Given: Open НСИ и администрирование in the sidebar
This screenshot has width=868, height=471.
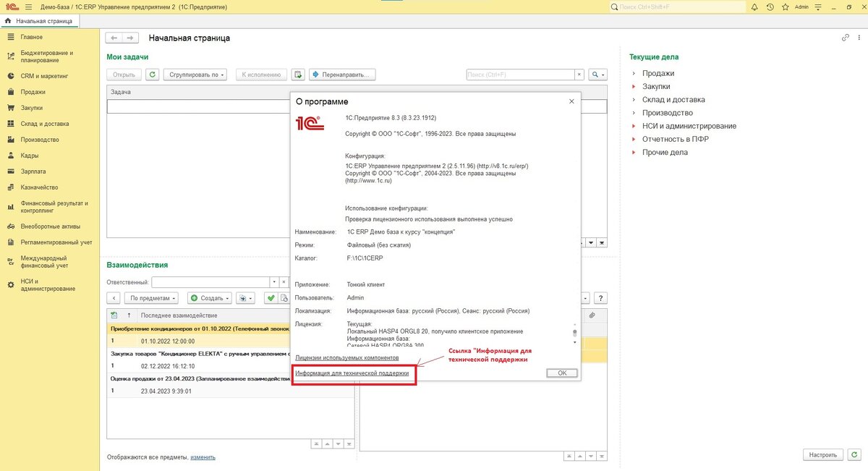Looking at the screenshot, I should pyautogui.click(x=48, y=285).
